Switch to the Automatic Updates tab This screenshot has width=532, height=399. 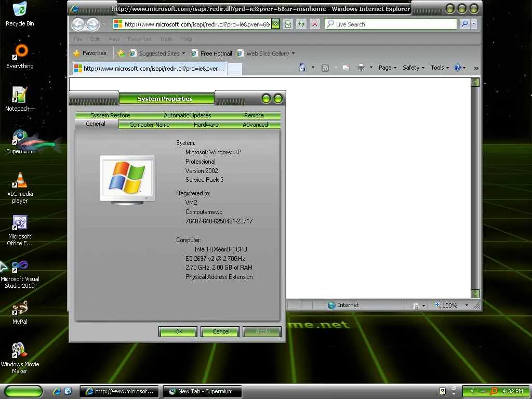click(x=187, y=115)
